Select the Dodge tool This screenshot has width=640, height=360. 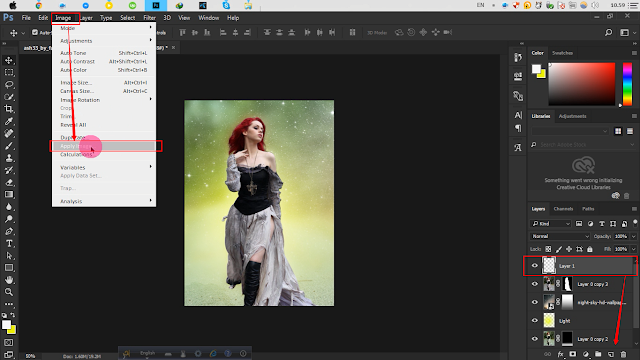click(x=9, y=219)
